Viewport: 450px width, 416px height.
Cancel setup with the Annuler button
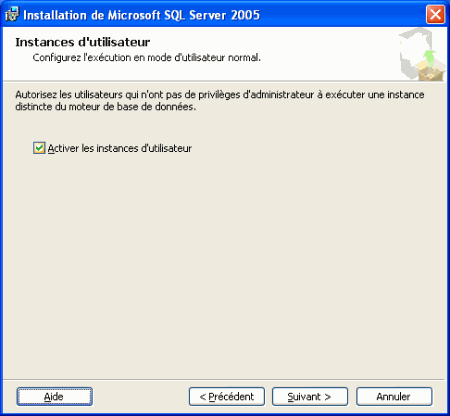394,397
